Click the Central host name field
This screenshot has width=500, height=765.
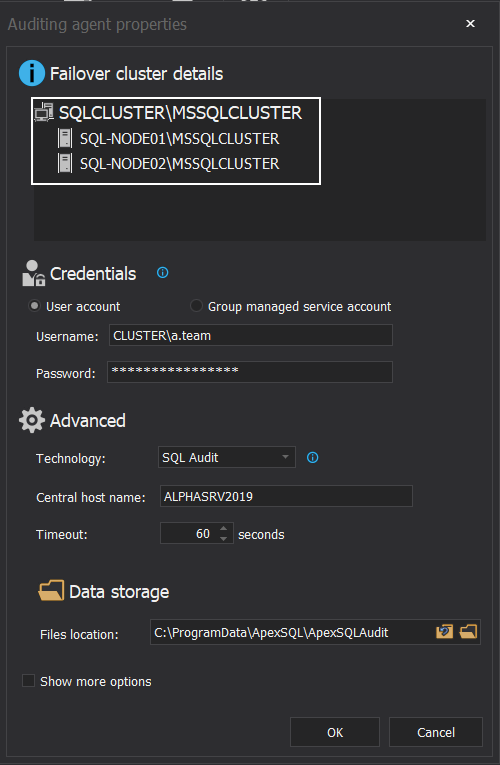286,496
